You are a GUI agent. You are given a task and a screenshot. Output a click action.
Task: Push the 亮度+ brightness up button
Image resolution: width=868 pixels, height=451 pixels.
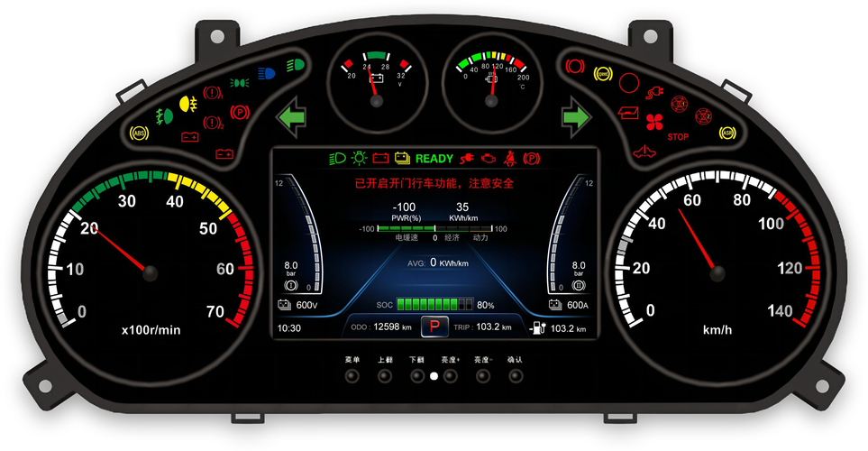451,376
